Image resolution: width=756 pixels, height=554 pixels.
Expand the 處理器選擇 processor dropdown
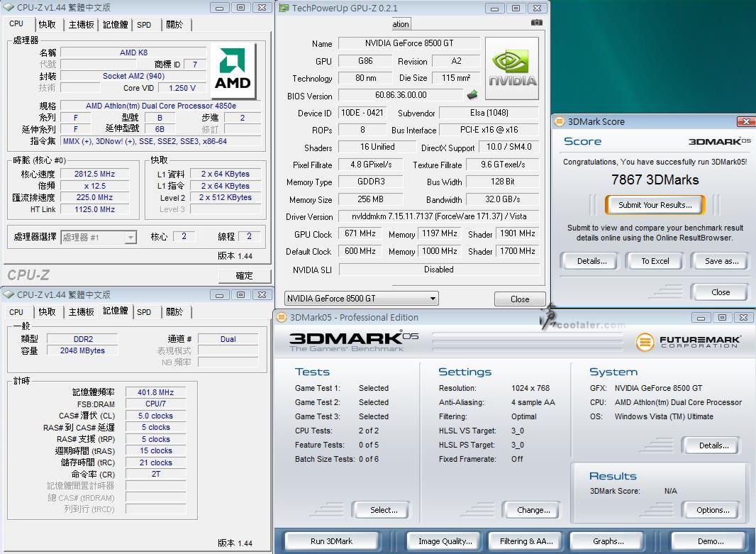coord(99,237)
